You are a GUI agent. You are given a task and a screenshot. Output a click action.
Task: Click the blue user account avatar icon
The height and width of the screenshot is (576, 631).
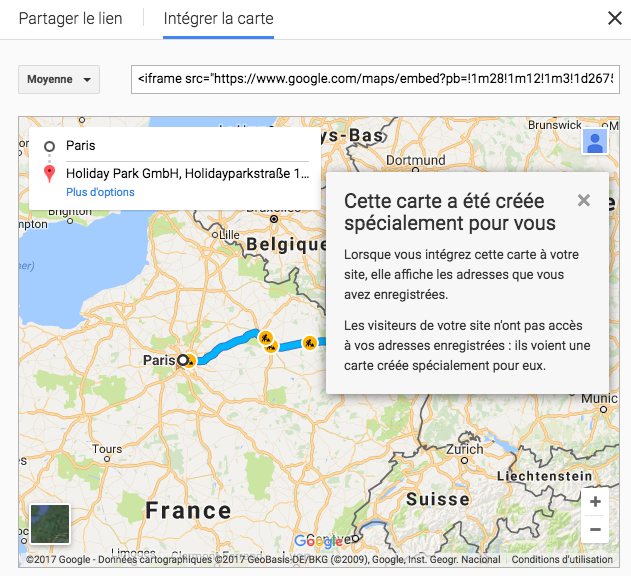595,142
